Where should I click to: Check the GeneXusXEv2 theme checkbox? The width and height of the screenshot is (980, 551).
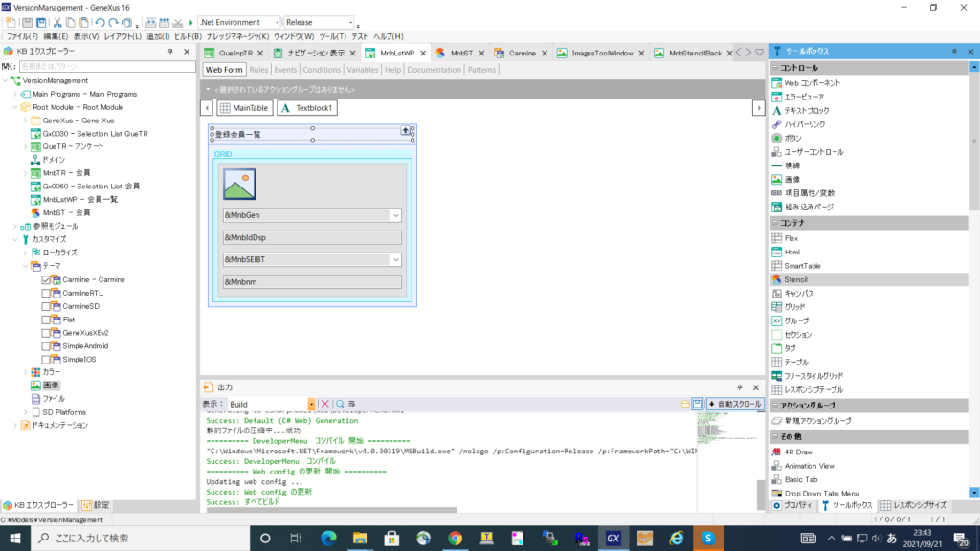tap(46, 333)
